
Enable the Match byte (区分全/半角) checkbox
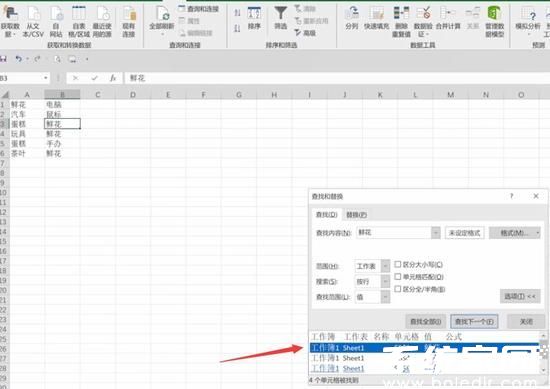[398, 289]
